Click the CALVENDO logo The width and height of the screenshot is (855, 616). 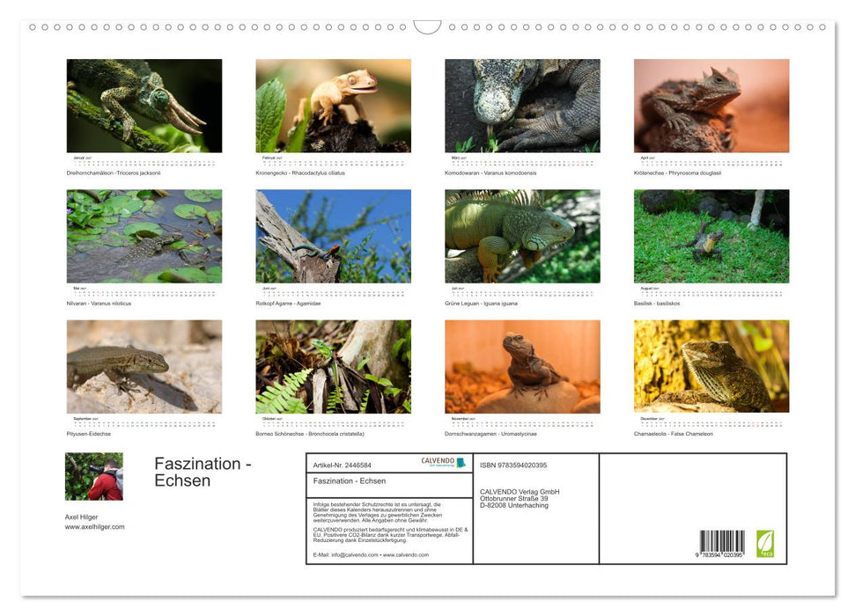pos(443,462)
